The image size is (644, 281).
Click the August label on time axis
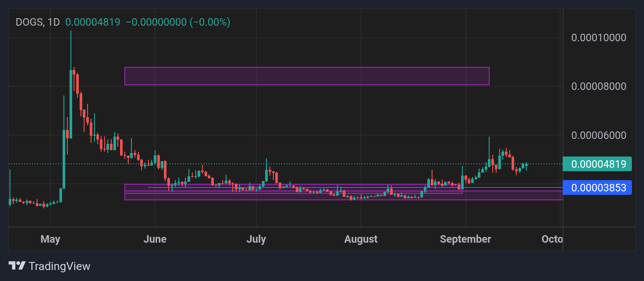(361, 239)
